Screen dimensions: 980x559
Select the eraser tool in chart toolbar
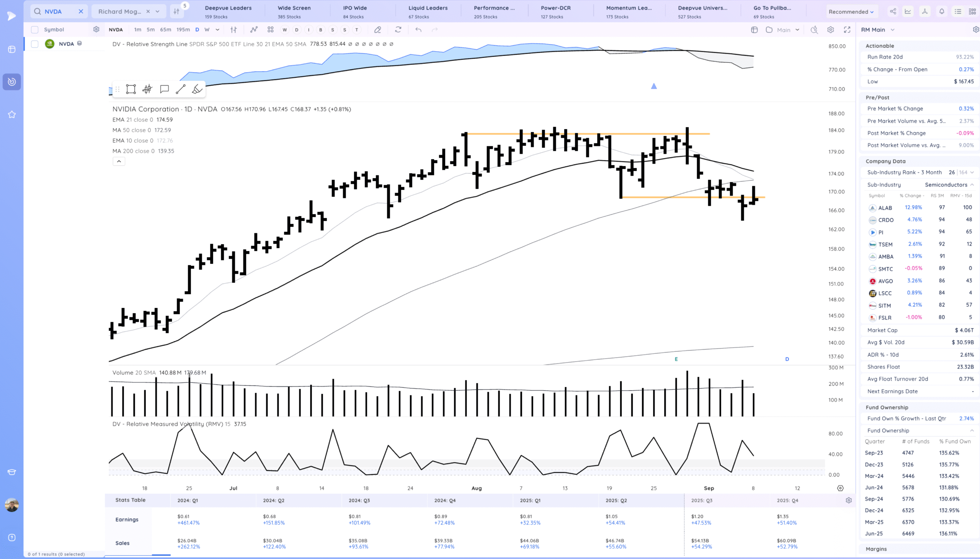click(378, 29)
